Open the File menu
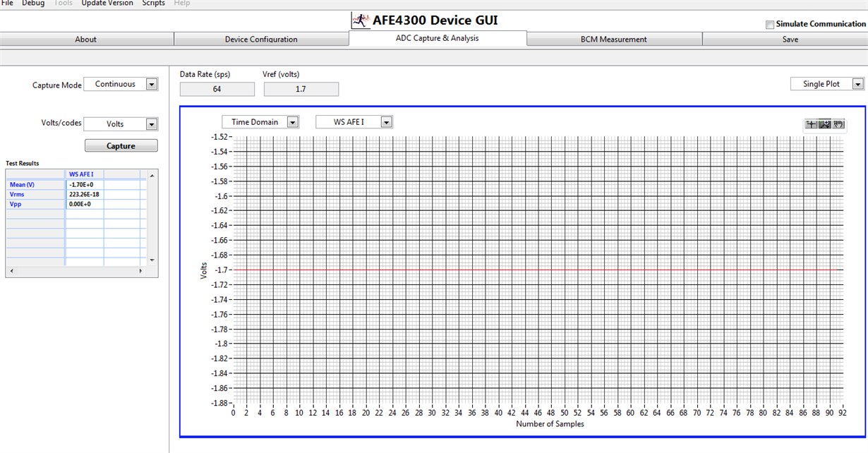Screen dimensions: 868x453 click(7, 4)
